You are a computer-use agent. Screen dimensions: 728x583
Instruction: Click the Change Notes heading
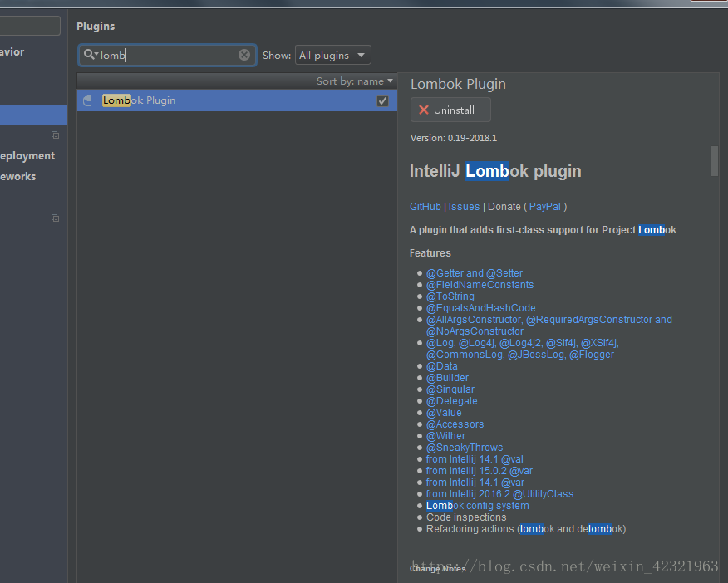tap(437, 569)
